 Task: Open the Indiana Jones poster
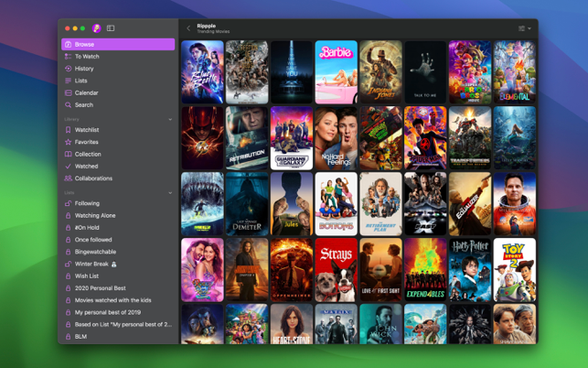(x=381, y=72)
